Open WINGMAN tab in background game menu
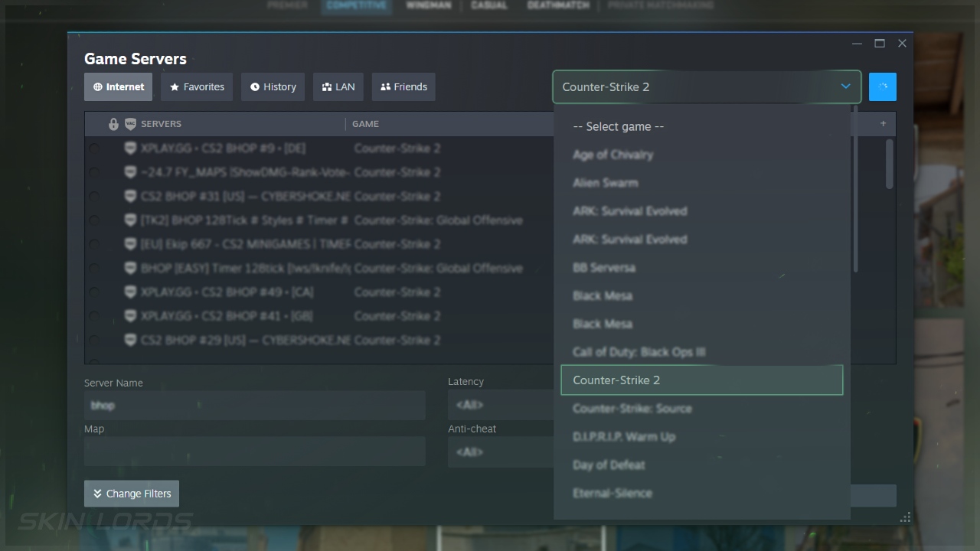Screen dimensions: 980x551 pos(429,5)
